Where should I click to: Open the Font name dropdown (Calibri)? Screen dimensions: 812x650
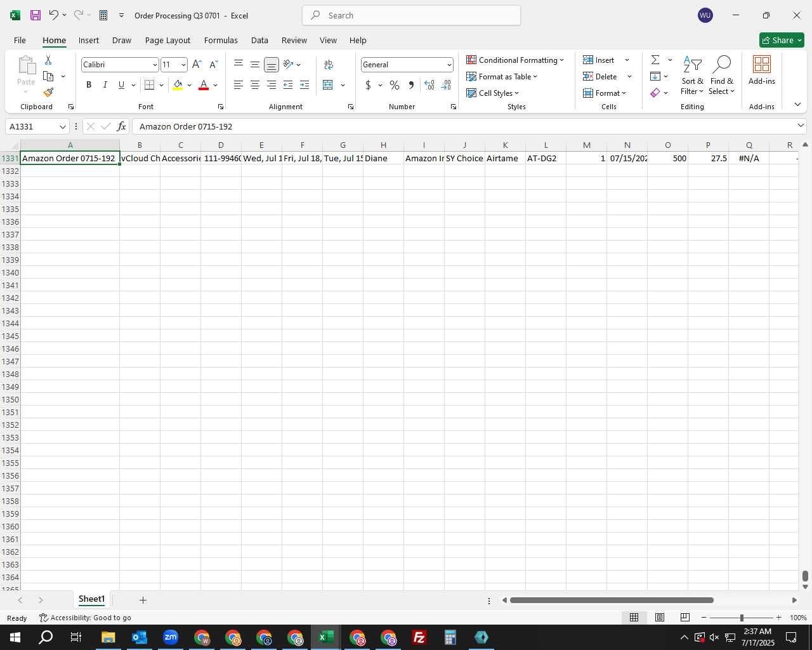pyautogui.click(x=155, y=65)
